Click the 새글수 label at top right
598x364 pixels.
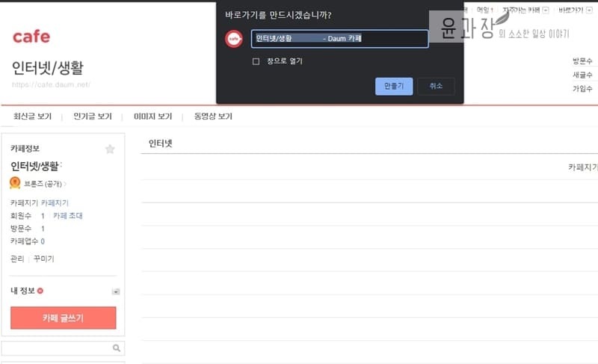click(582, 75)
